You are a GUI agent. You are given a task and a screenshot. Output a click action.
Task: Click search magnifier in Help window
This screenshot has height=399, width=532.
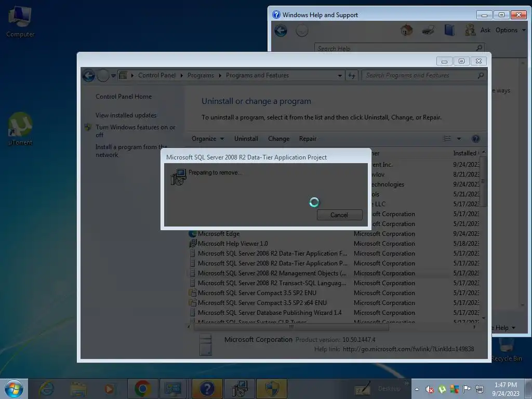tap(479, 48)
